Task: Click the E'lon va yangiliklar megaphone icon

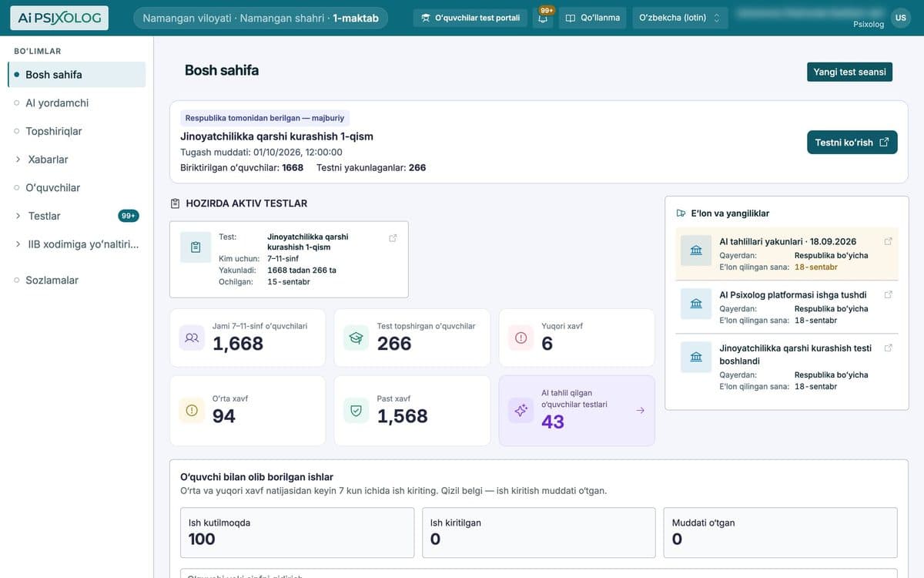Action: click(x=681, y=213)
